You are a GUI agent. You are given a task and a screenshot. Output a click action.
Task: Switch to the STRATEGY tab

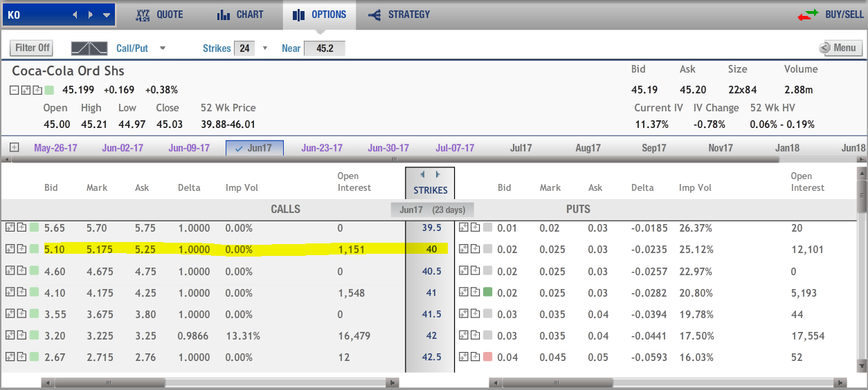pos(399,15)
